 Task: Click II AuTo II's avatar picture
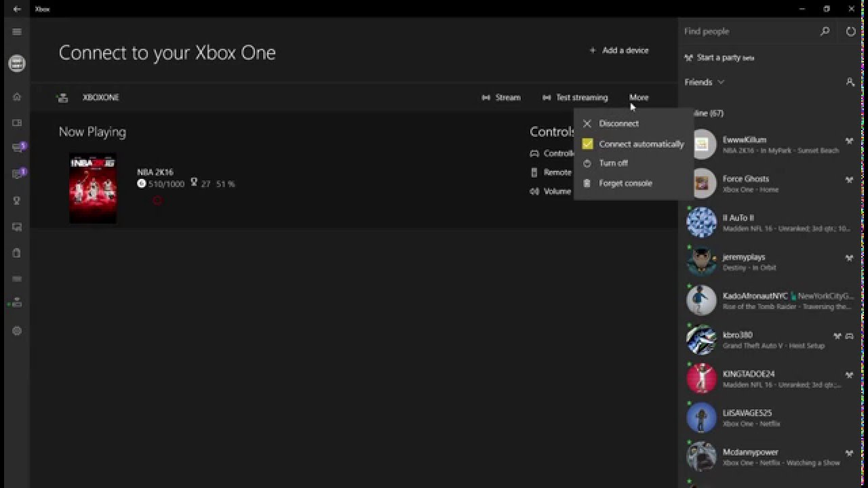pyautogui.click(x=701, y=222)
